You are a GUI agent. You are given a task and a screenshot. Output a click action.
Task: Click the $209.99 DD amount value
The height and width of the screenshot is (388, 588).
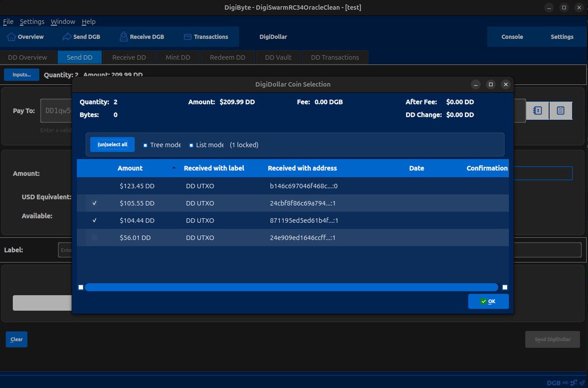click(x=237, y=102)
